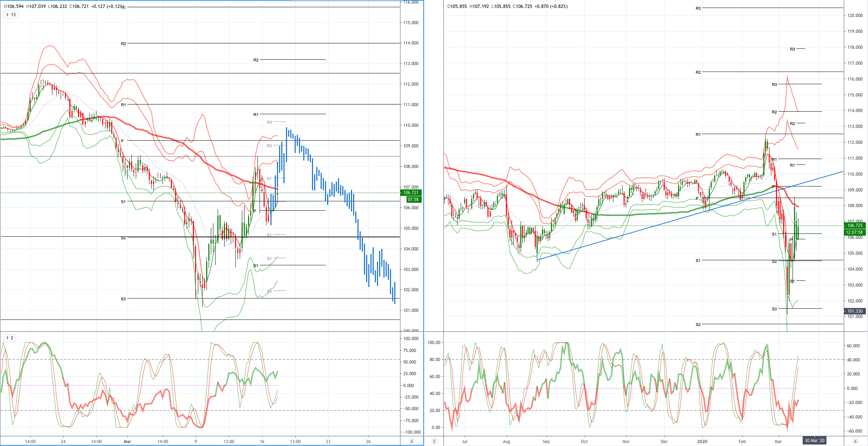
Task: Click the 12:07:58 countdown label on right chart
Action: 855,232
